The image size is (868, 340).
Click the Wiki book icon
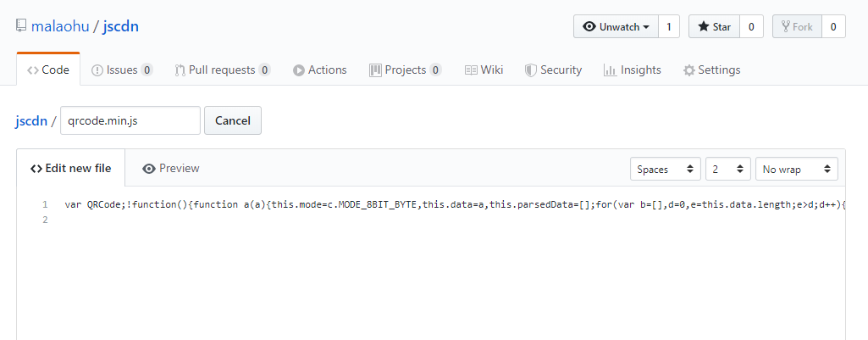(471, 70)
